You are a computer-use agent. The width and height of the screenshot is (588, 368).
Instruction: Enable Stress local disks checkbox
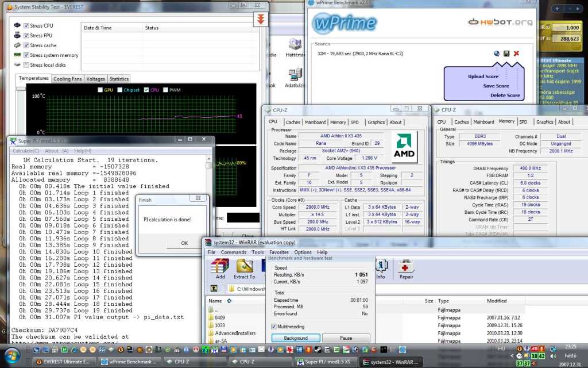(26, 64)
